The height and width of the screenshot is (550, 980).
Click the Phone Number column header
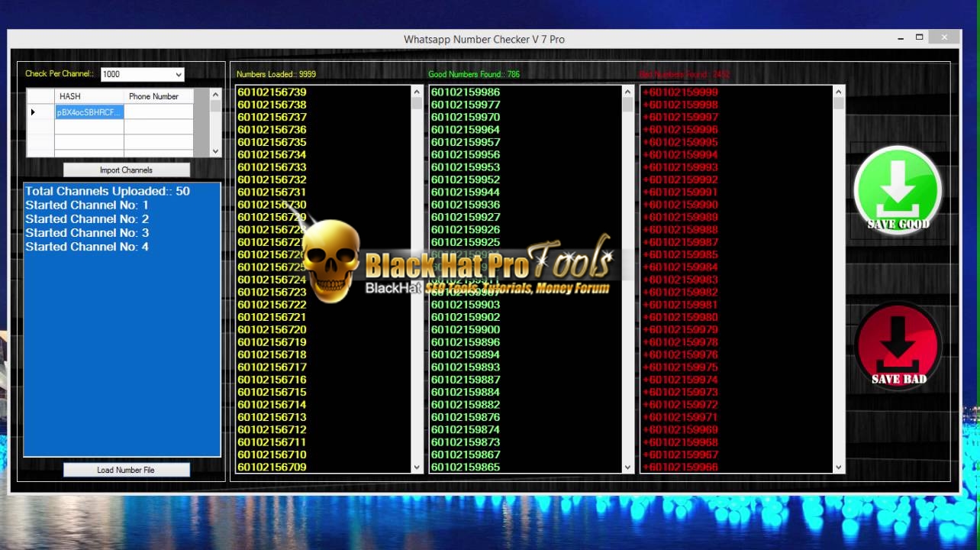pyautogui.click(x=159, y=96)
